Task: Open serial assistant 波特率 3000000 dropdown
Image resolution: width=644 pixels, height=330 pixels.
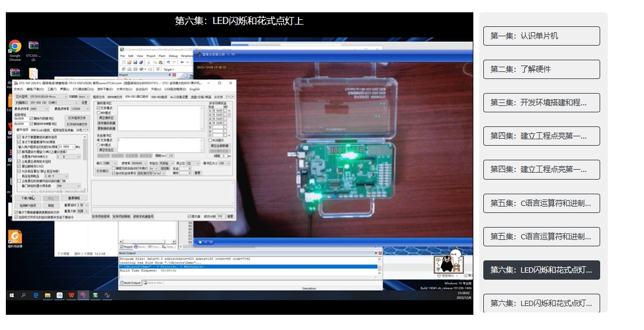Action: [x=139, y=163]
